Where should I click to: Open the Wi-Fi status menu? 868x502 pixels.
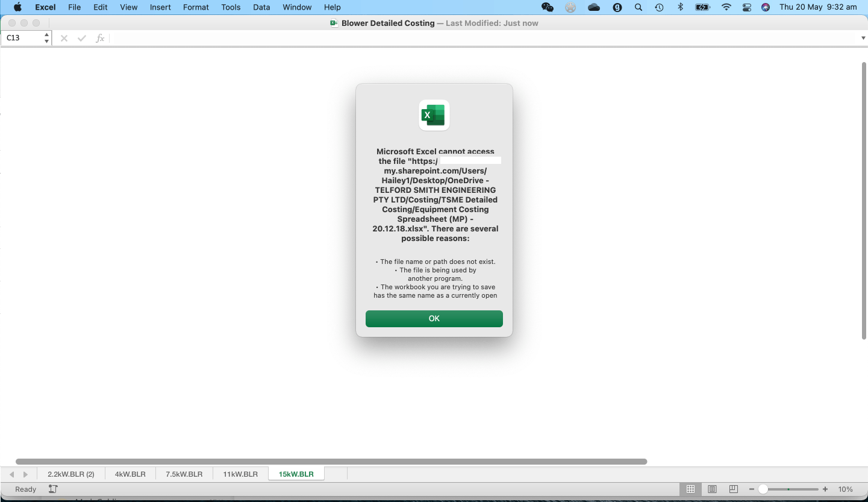pyautogui.click(x=726, y=7)
